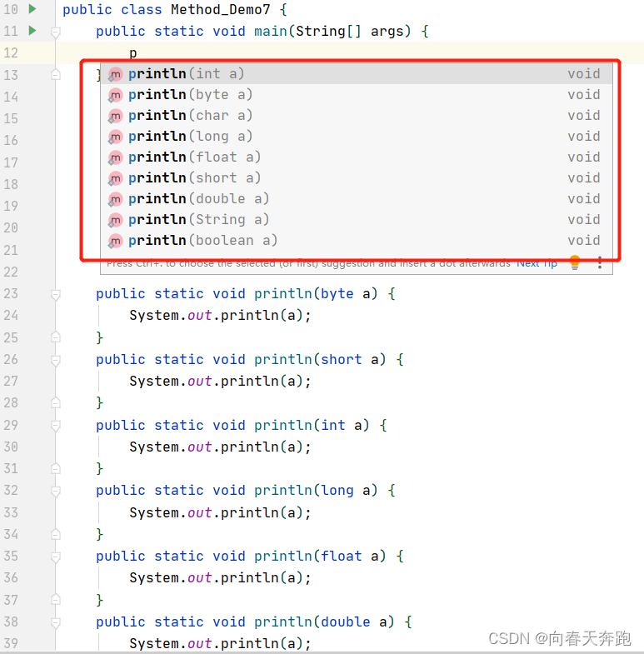This screenshot has width=644, height=654.
Task: Click String[] args parameter in main
Action: pos(349,32)
